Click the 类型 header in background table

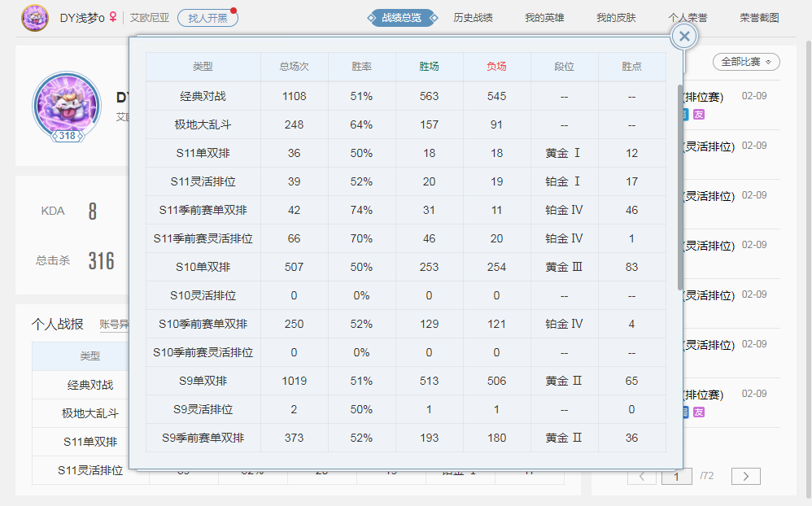pyautogui.click(x=90, y=356)
